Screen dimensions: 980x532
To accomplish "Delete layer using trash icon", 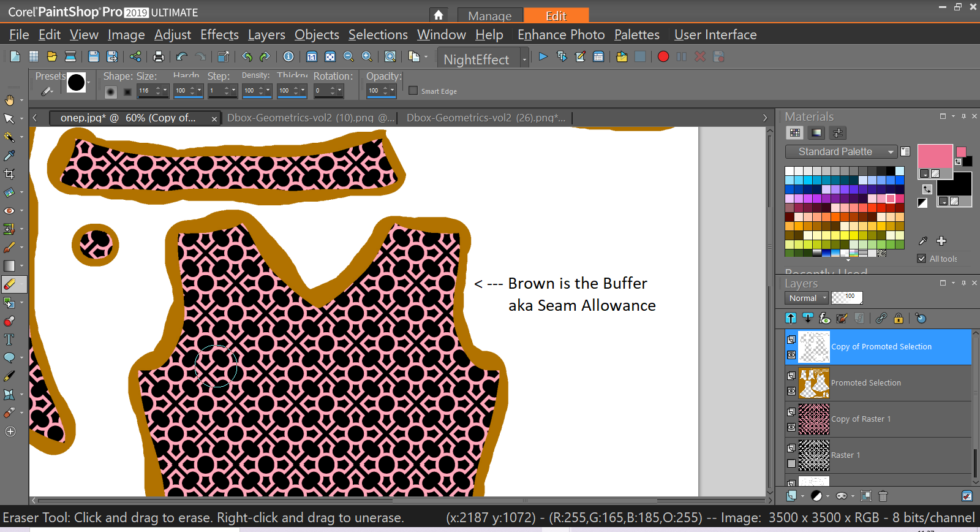I will [x=883, y=496].
